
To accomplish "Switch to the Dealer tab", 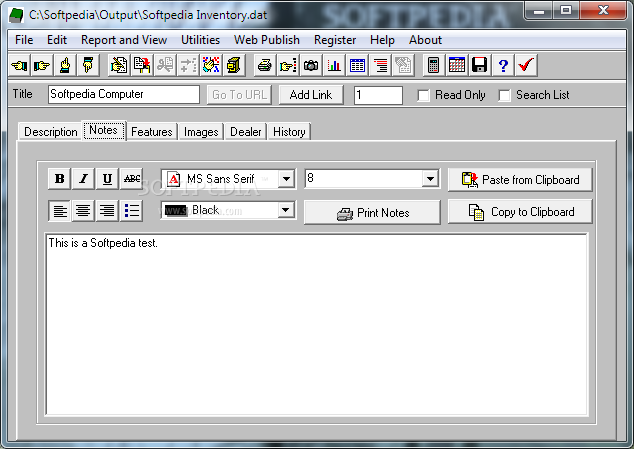I will 246,132.
